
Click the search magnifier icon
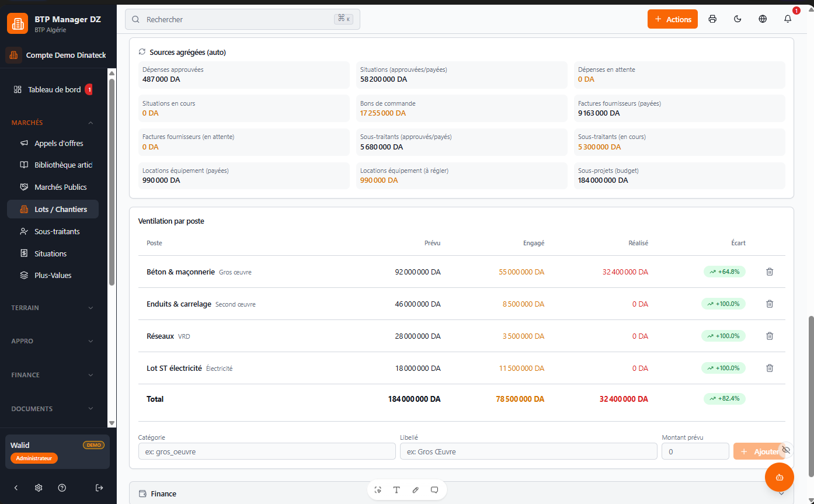[135, 19]
